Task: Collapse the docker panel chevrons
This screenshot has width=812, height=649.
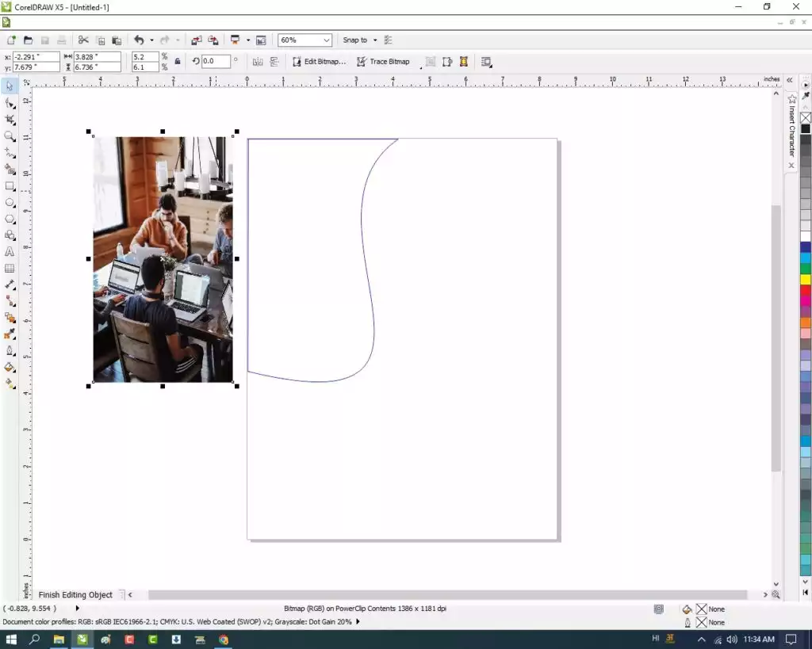Action: pos(790,80)
